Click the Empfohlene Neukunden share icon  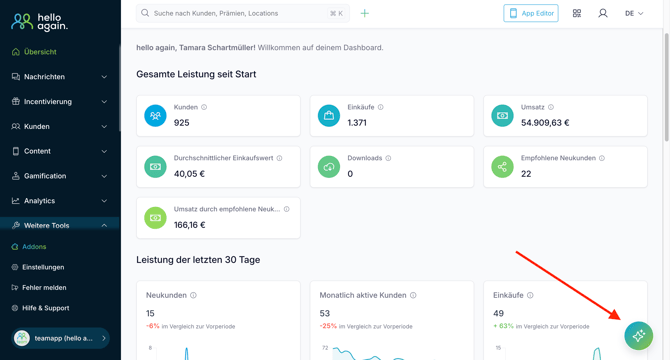point(502,167)
